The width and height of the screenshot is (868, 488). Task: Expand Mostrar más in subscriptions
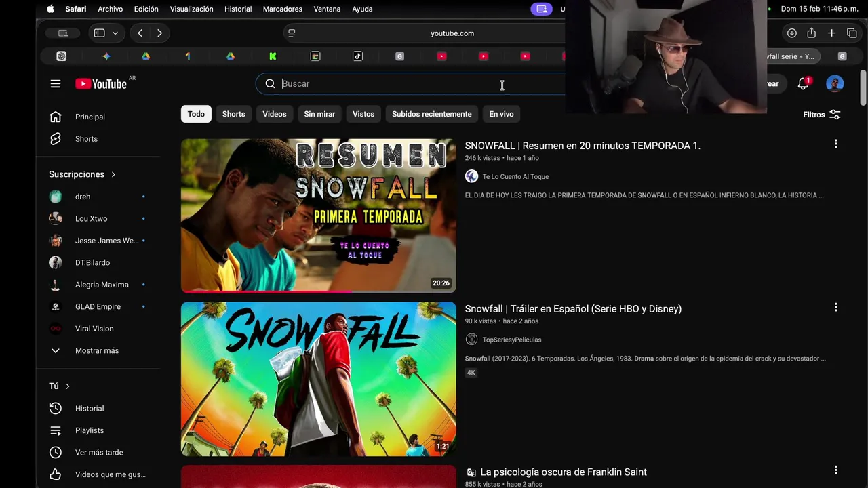coord(98,350)
